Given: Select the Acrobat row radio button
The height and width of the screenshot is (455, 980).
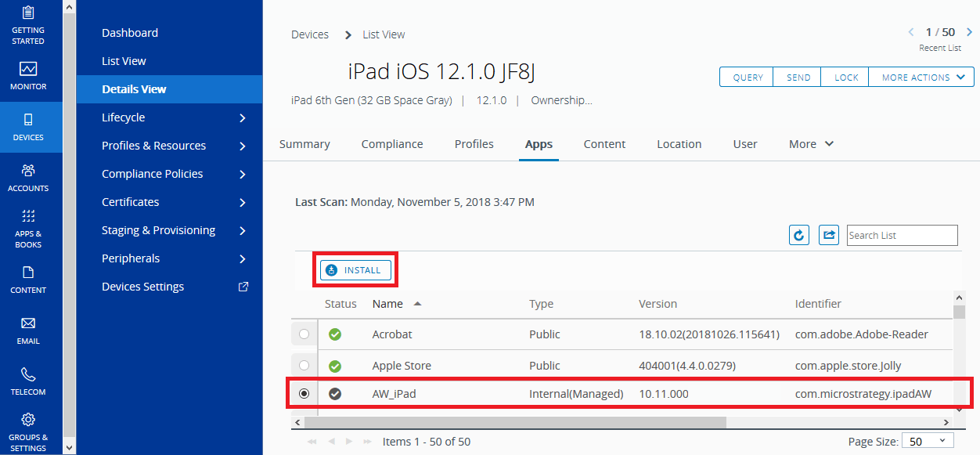Looking at the screenshot, I should (304, 334).
